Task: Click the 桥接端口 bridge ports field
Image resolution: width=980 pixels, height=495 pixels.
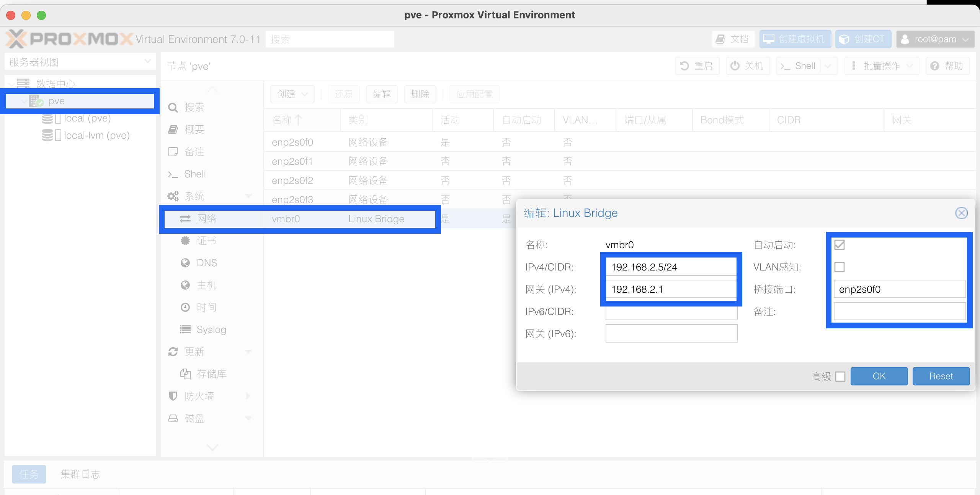Action: coord(900,289)
